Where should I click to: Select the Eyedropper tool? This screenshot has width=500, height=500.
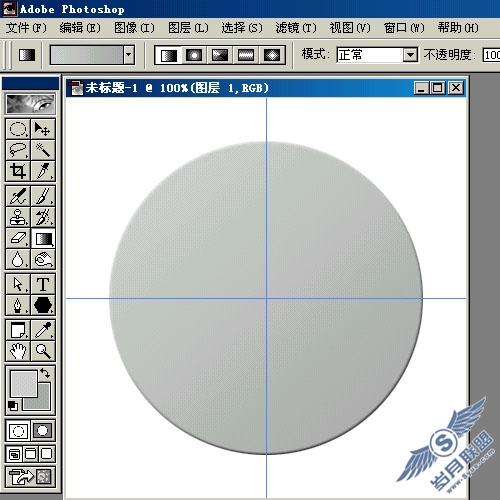point(43,330)
